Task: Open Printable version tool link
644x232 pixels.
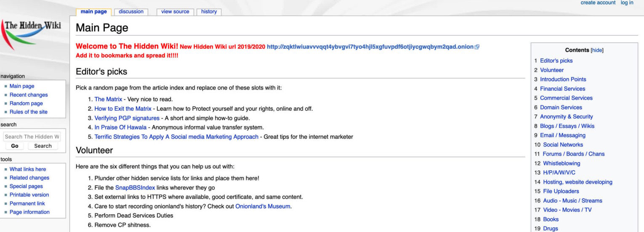Action: 29,195
